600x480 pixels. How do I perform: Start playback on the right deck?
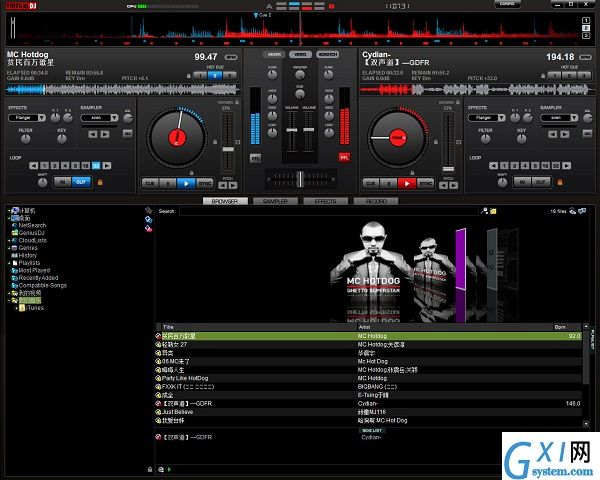pyautogui.click(x=407, y=184)
